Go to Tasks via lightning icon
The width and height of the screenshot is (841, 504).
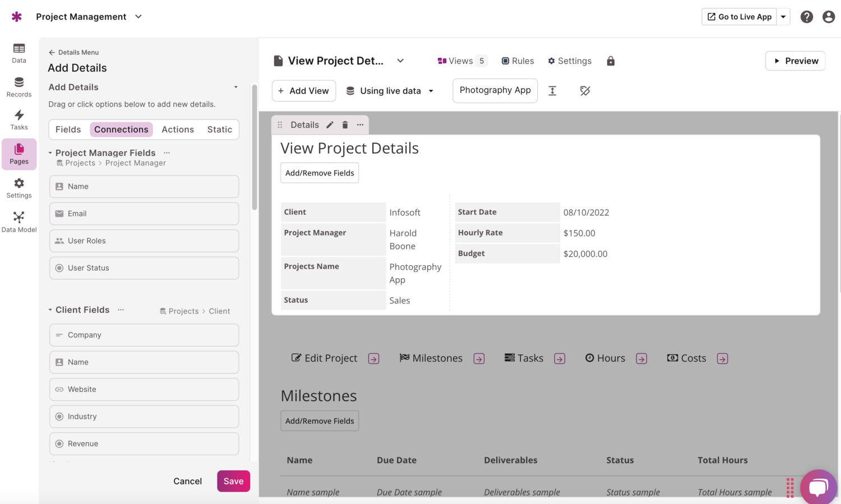[x=19, y=119]
